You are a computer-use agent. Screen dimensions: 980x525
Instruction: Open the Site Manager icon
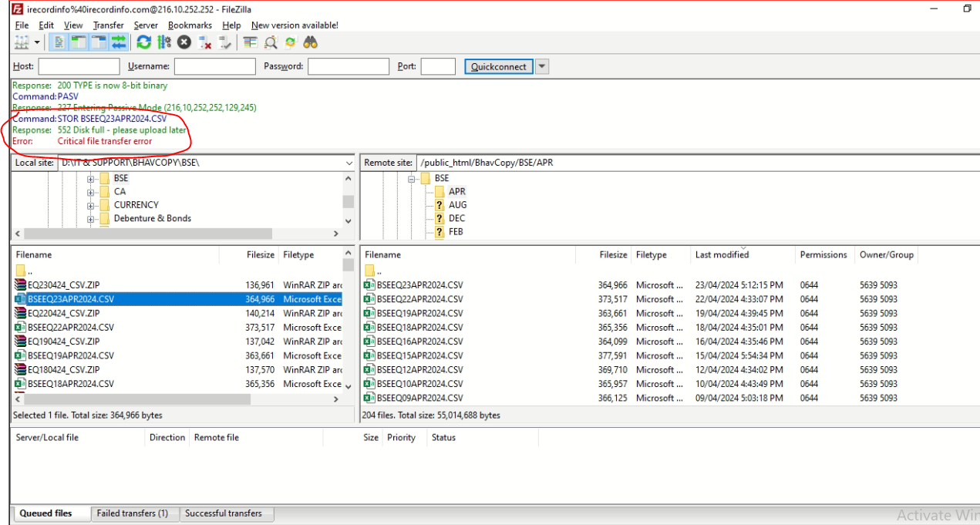click(x=22, y=42)
